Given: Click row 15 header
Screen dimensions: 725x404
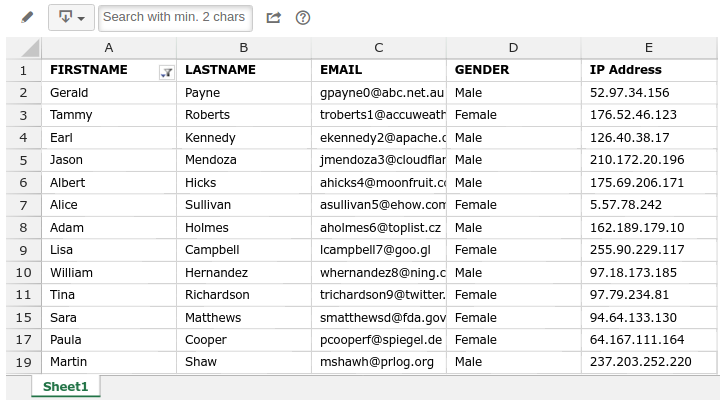Looking at the screenshot, I should (x=24, y=318).
